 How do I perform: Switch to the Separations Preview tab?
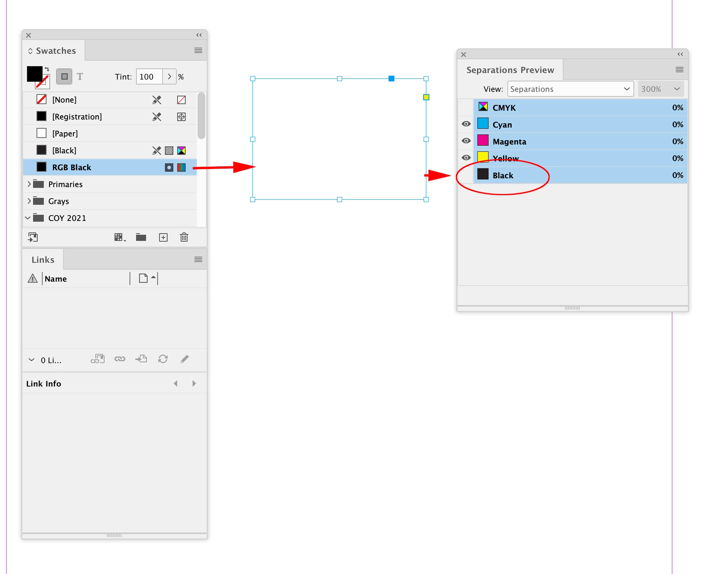510,70
